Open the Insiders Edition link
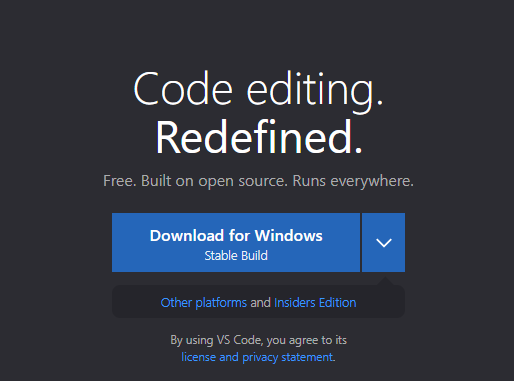Viewport: 514px width, 381px height. click(x=315, y=303)
